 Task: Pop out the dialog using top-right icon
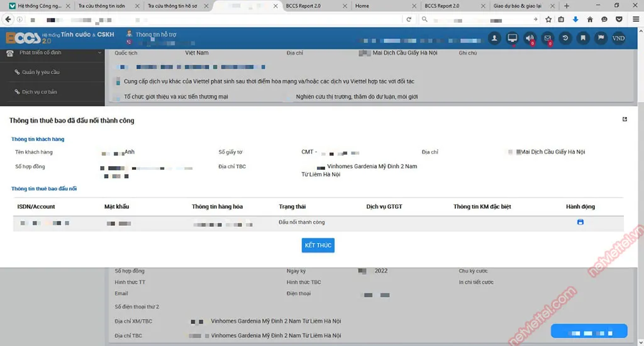[x=625, y=120]
